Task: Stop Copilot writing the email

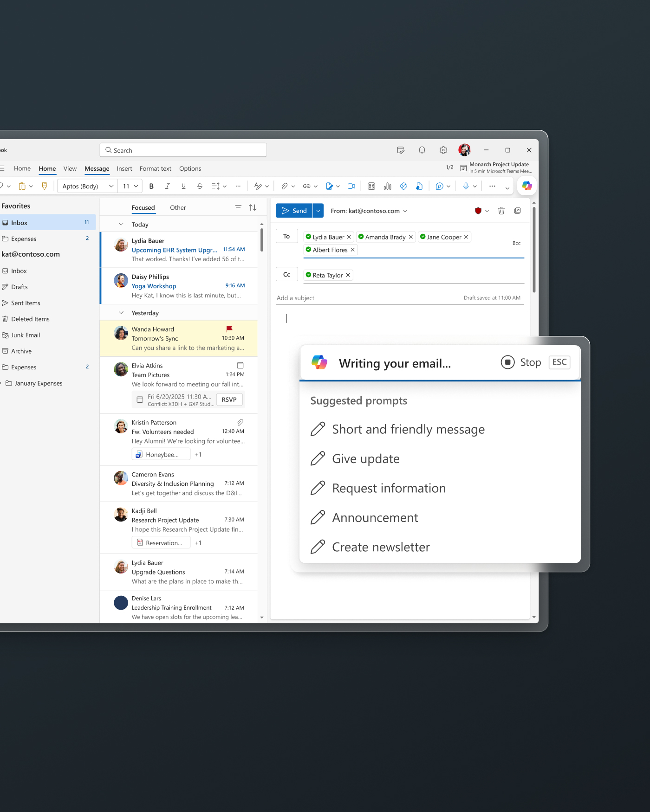Action: tap(521, 362)
